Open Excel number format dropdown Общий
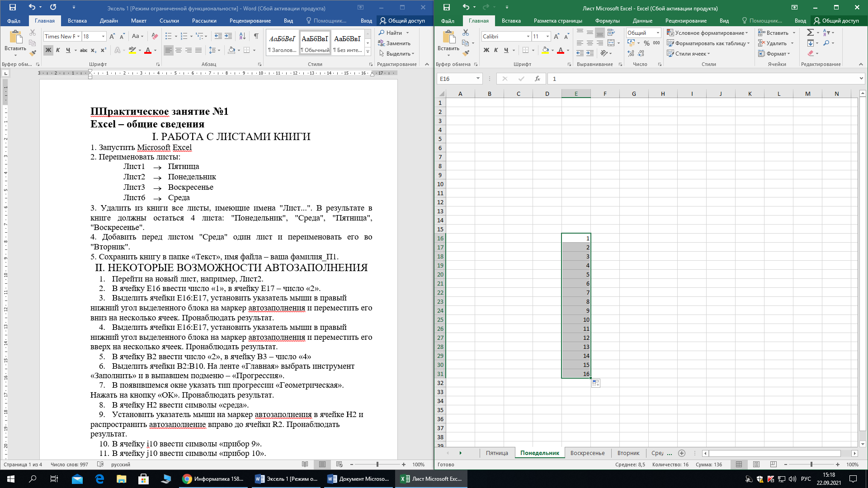 tap(658, 33)
